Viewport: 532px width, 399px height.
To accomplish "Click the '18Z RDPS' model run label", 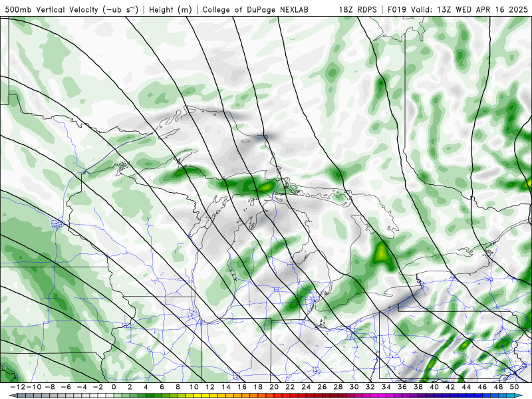I will [358, 9].
